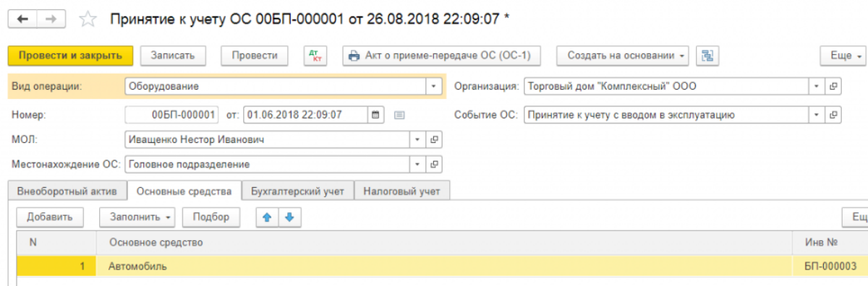Open the Еще menu in top toolbar
The width and height of the screenshot is (868, 286).
(843, 56)
